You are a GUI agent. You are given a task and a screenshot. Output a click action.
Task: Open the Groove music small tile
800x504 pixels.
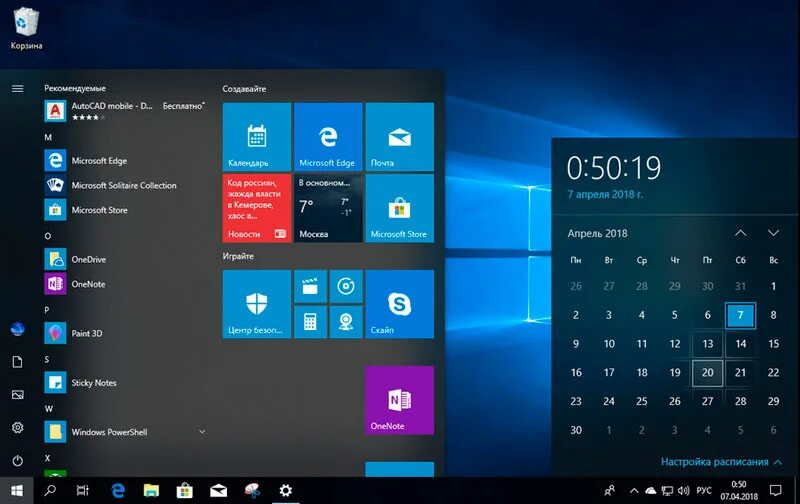click(x=346, y=287)
